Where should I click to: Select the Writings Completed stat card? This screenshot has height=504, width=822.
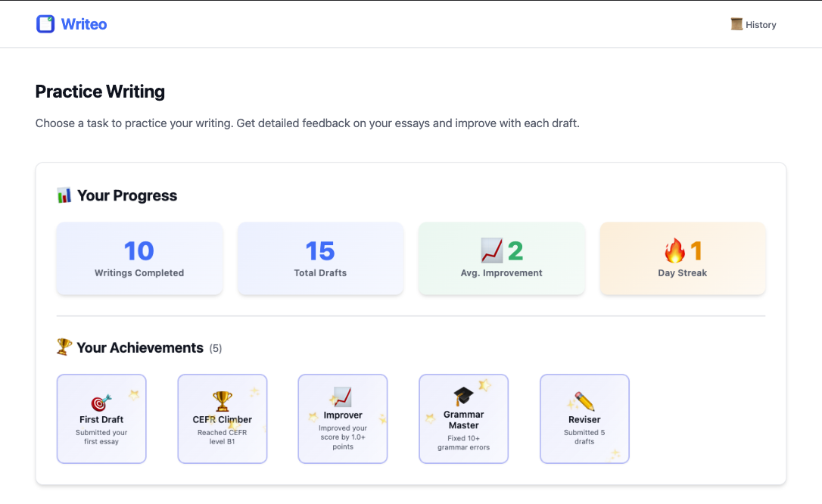(139, 258)
